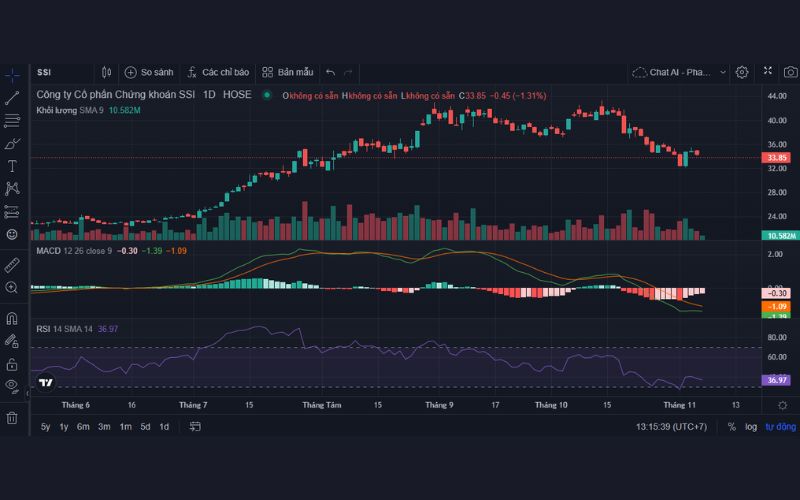Click the zoom in magnifier tool
The height and width of the screenshot is (500, 800).
pyautogui.click(x=13, y=288)
